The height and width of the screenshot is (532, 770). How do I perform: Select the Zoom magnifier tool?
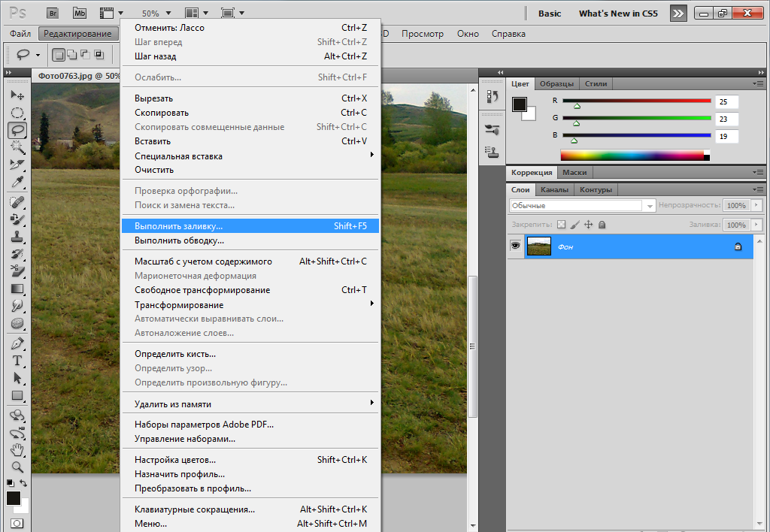17,467
